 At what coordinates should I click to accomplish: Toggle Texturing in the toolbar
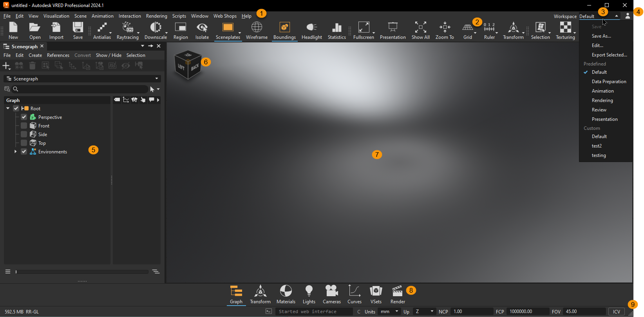coord(565,31)
